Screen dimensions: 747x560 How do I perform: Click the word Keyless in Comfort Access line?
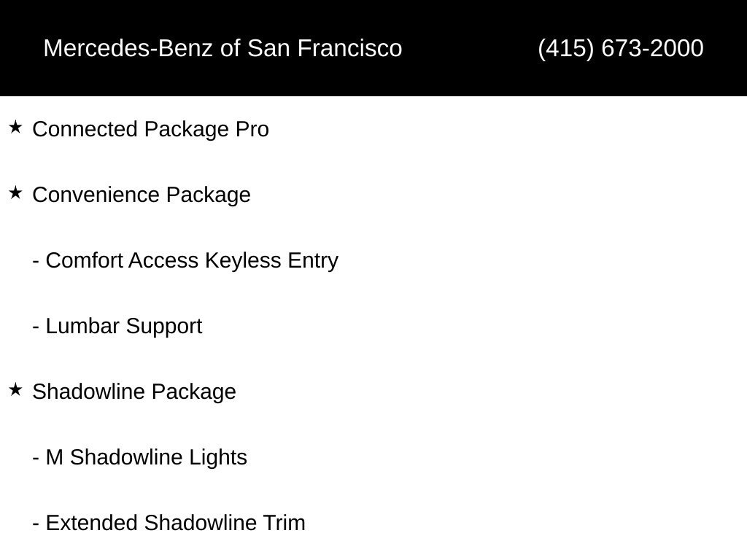[x=243, y=260]
